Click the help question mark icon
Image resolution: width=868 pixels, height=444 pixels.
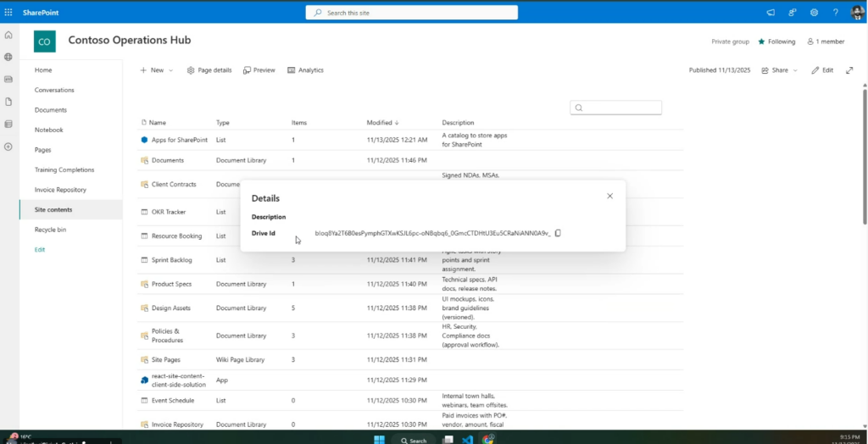835,13
